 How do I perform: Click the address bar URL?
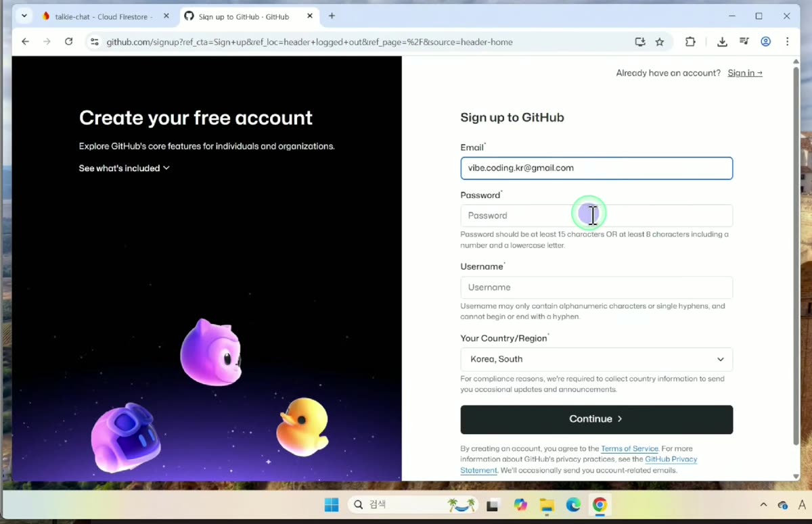(309, 42)
